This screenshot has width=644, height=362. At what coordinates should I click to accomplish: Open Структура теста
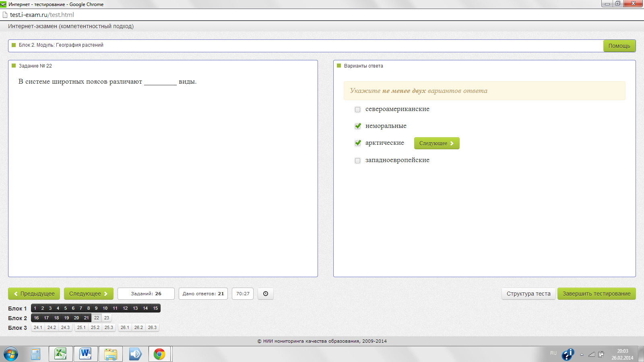click(528, 294)
